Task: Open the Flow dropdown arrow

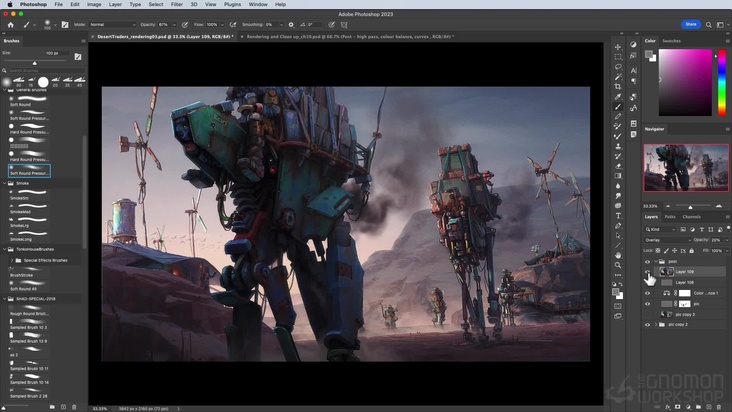Action: pyautogui.click(x=222, y=25)
